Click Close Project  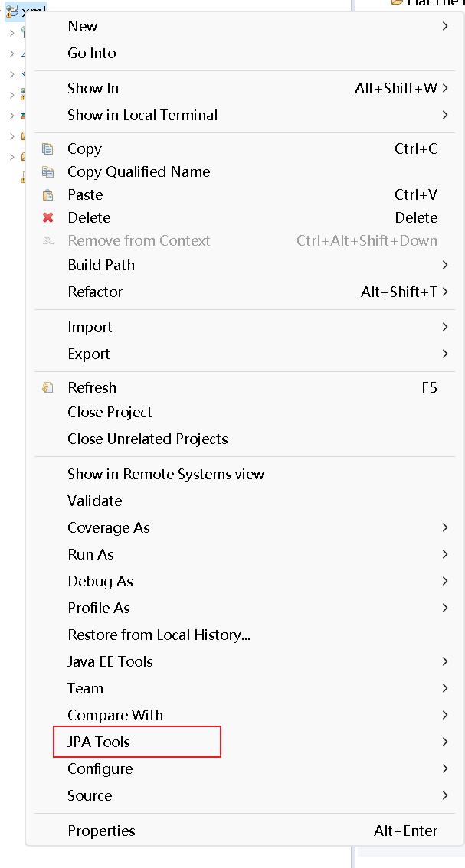pos(110,413)
